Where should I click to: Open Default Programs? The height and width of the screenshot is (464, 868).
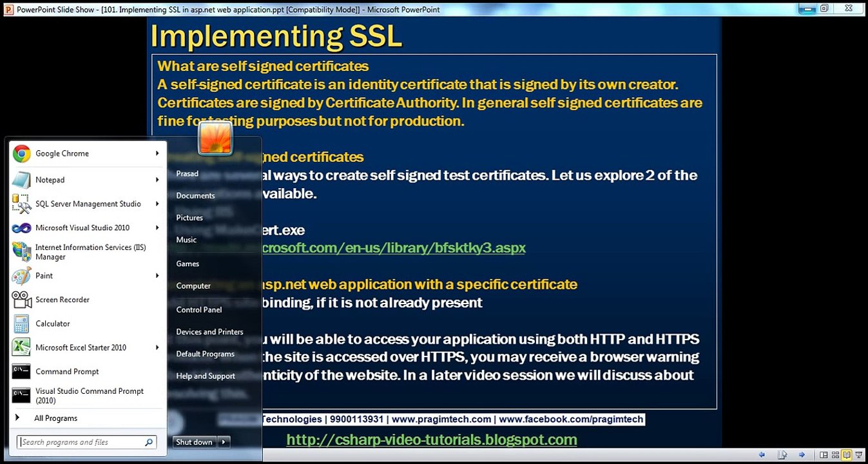click(206, 354)
